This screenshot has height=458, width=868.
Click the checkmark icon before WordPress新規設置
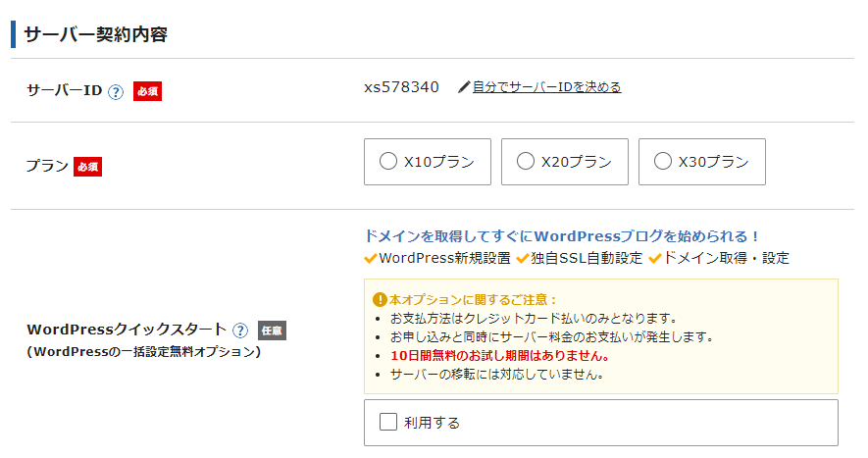click(x=370, y=259)
